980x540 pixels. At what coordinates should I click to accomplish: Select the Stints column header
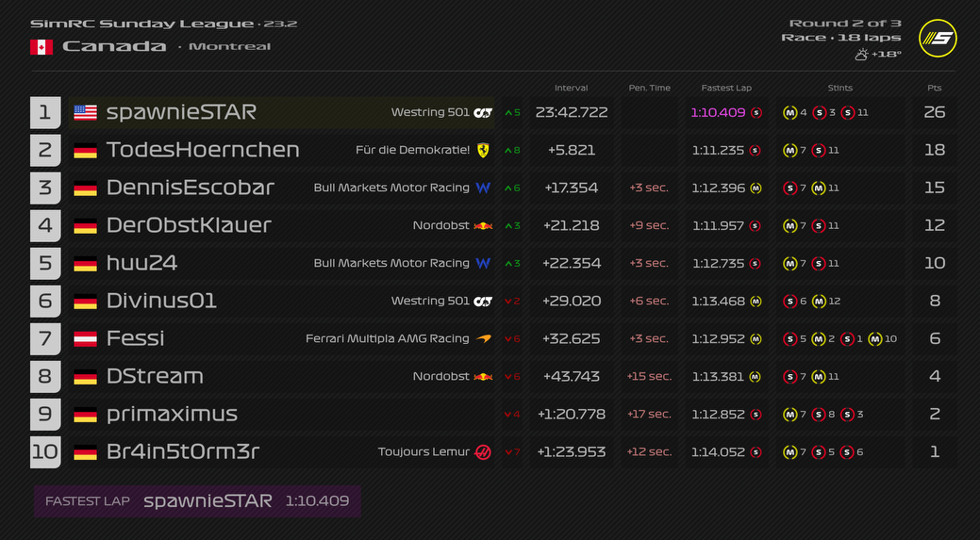[x=839, y=88]
